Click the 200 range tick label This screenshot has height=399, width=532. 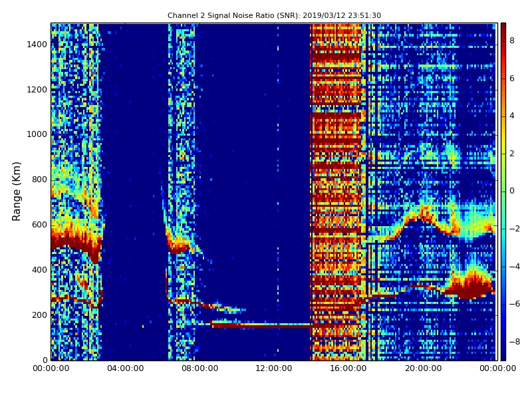[39, 315]
